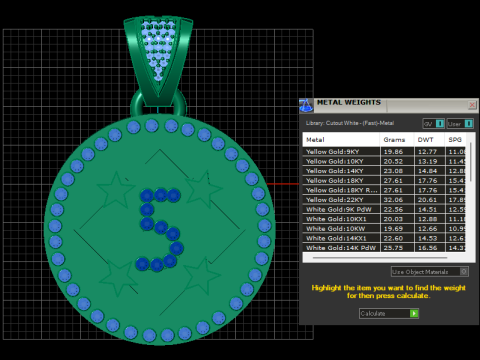The height and width of the screenshot is (360, 480).
Task: Click the 13.19 DWT value
Action: click(427, 161)
